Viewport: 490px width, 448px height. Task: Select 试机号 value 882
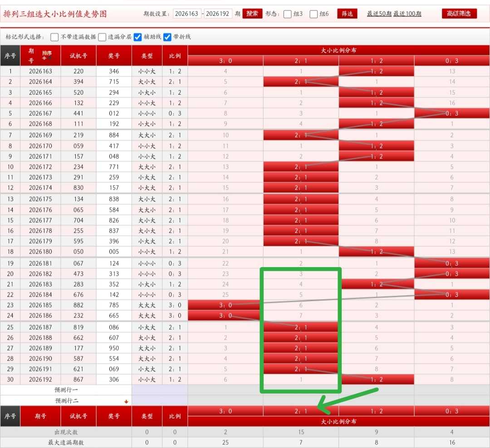tap(78, 305)
